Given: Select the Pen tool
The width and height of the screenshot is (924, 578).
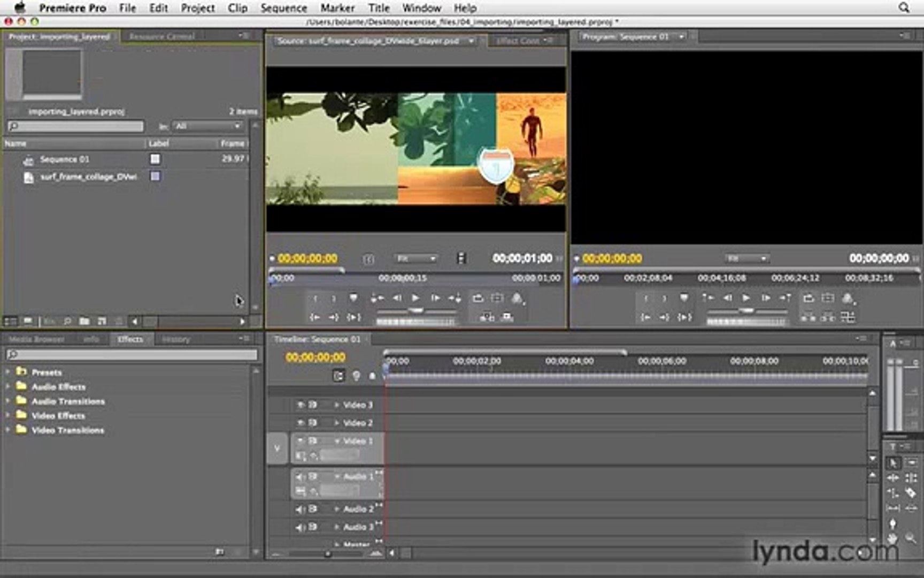Looking at the screenshot, I should pyautogui.click(x=893, y=523).
